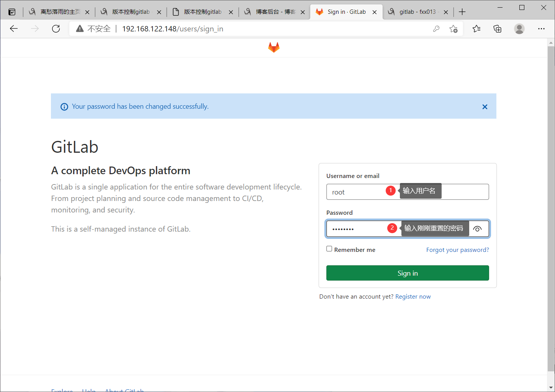Click 'This is a self-managed instance' text
Screen dimensions: 555x392
[121, 229]
